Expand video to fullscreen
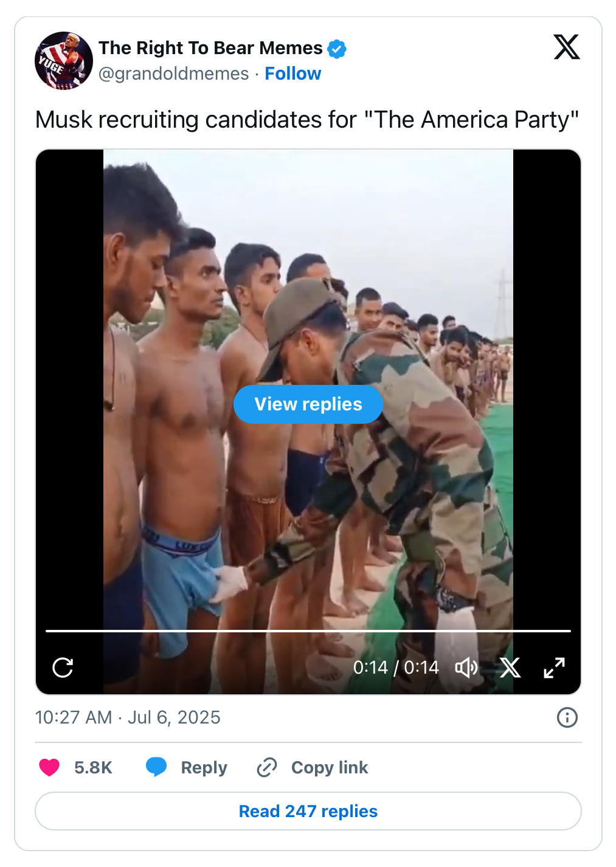The width and height of the screenshot is (616, 867). tap(554, 668)
